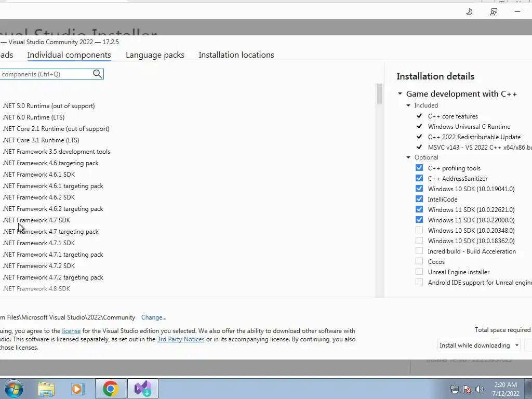Toggle the dark theme moon icon
532x399 pixels.
[x=469, y=12]
